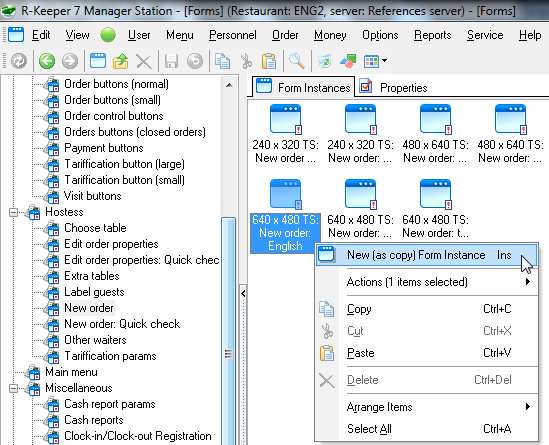Click the green circle status icon in menu bar
This screenshot has height=445, width=549.
108,35
